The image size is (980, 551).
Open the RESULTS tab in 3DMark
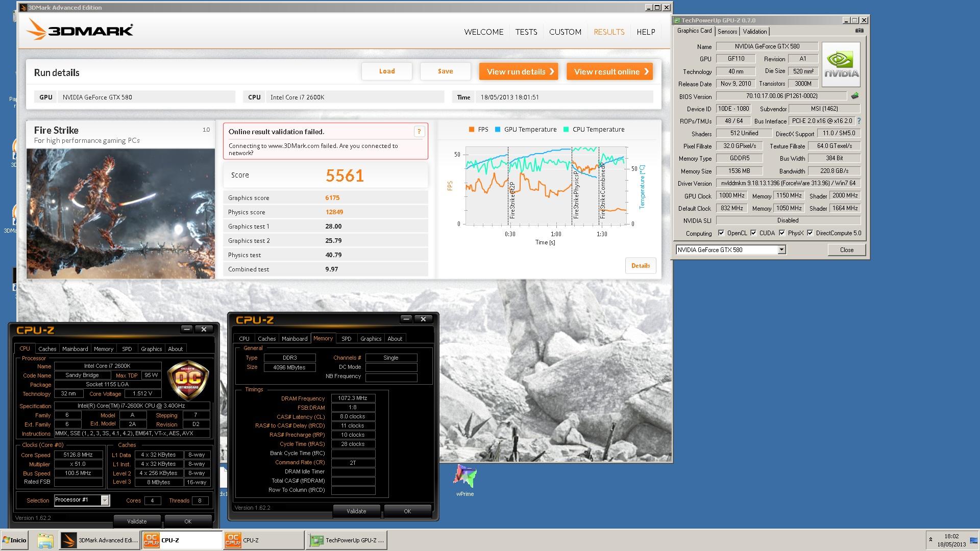pyautogui.click(x=609, y=32)
